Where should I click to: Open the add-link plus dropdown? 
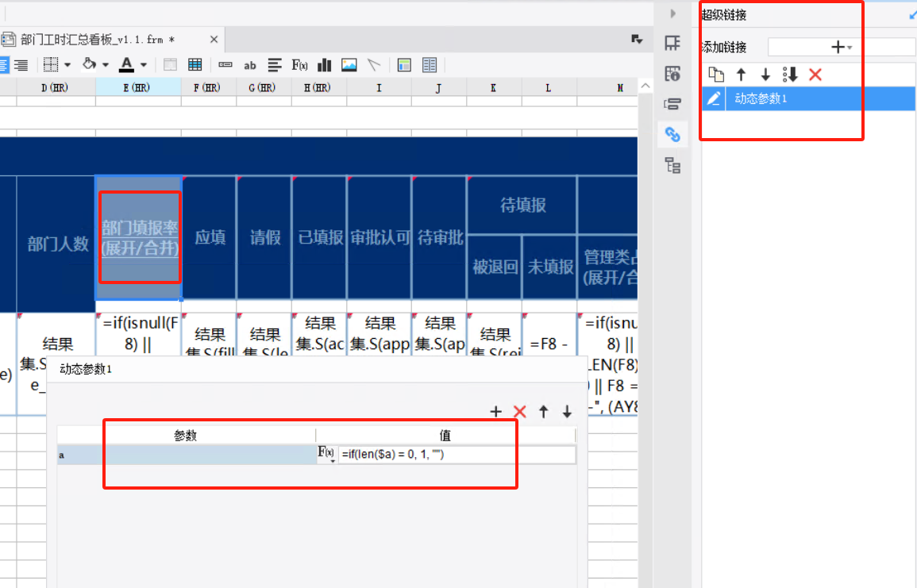(841, 47)
